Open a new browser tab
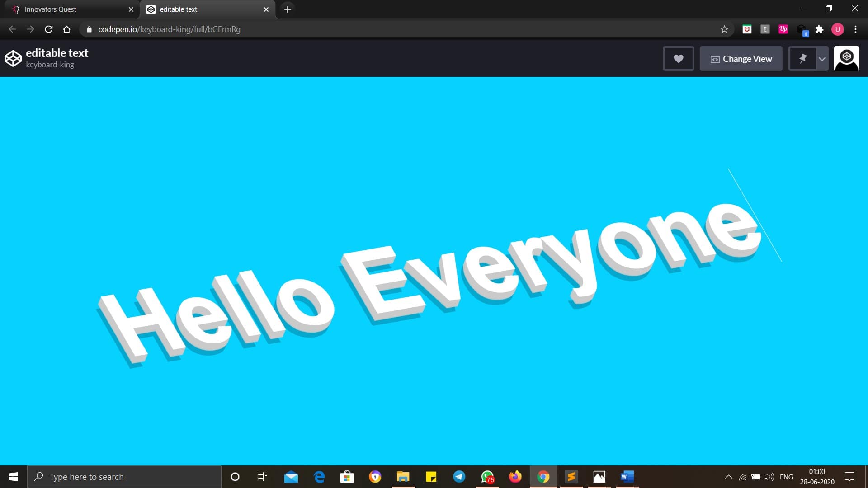Image resolution: width=868 pixels, height=488 pixels. (x=288, y=9)
